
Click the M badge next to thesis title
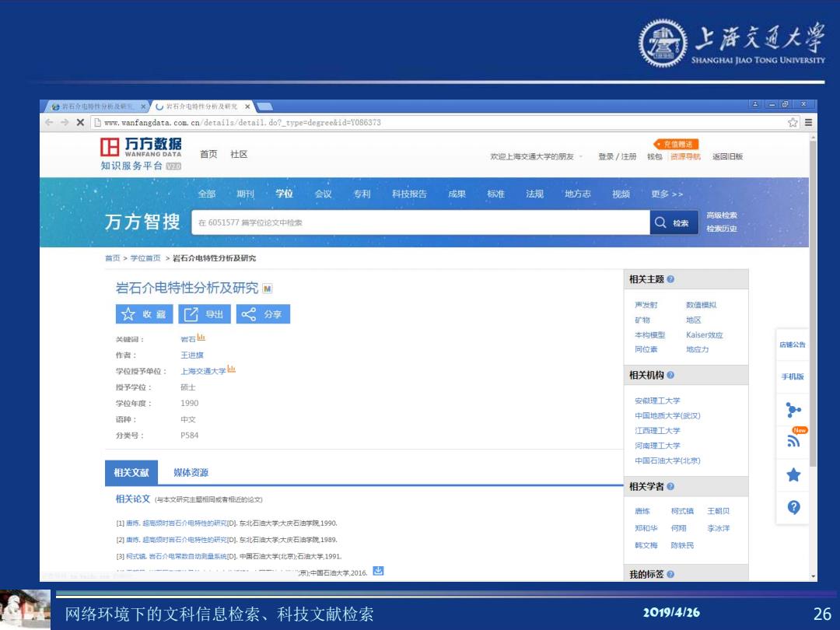coord(268,289)
